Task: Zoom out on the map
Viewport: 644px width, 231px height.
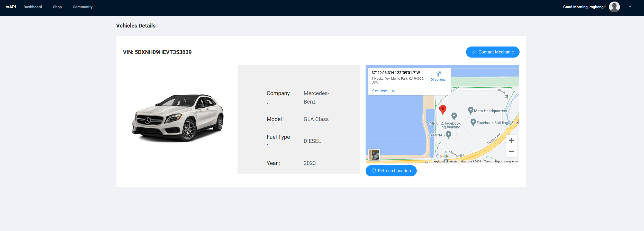Action: click(x=511, y=151)
